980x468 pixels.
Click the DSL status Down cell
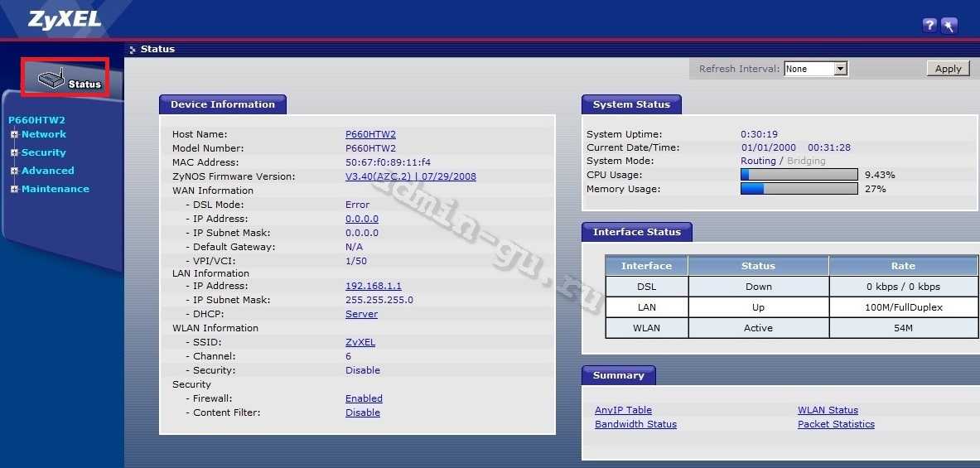pos(758,287)
